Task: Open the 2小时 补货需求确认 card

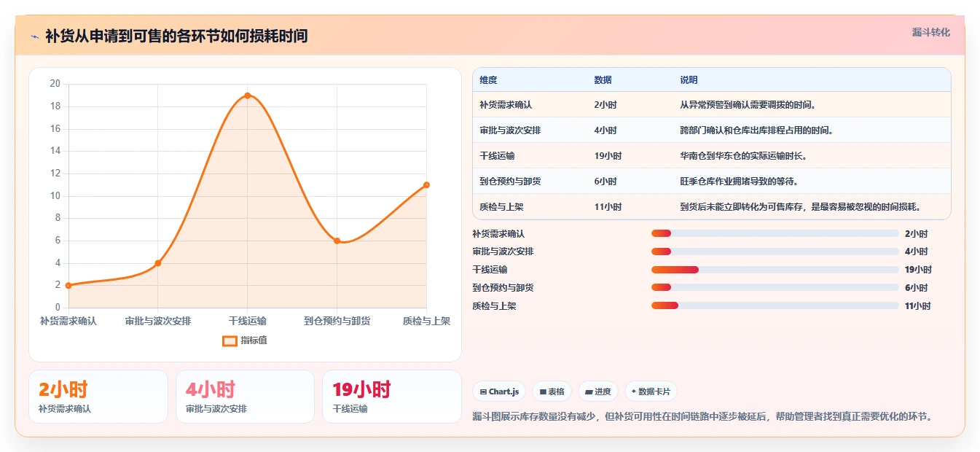Action: (98, 397)
